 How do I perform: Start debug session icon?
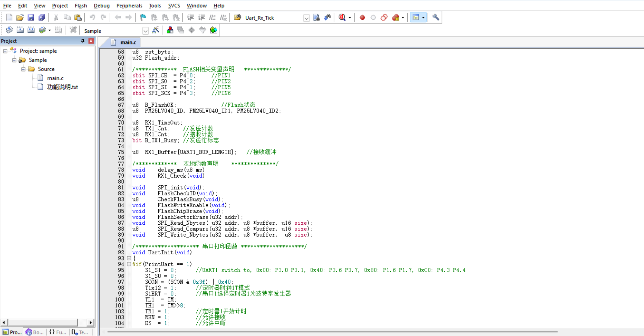tap(342, 18)
